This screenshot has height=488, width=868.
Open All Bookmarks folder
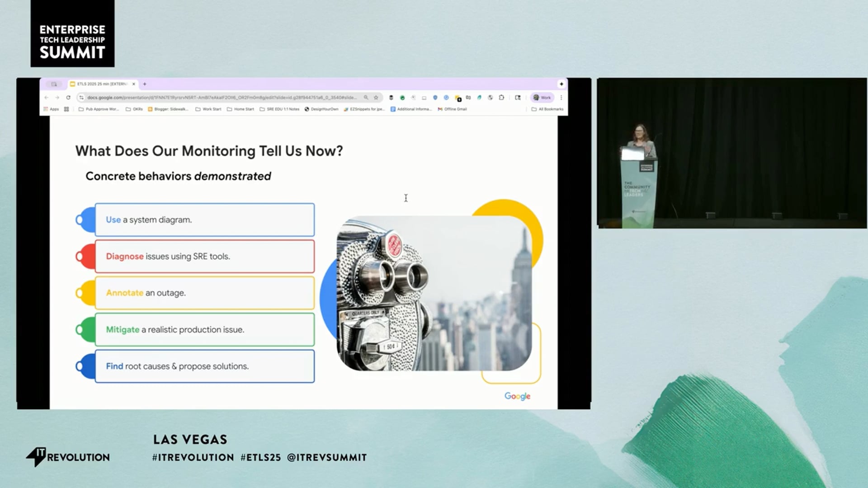[547, 109]
